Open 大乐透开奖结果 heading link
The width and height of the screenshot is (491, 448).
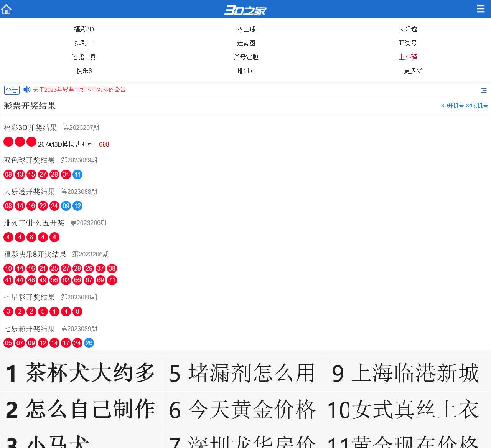pyautogui.click(x=30, y=192)
